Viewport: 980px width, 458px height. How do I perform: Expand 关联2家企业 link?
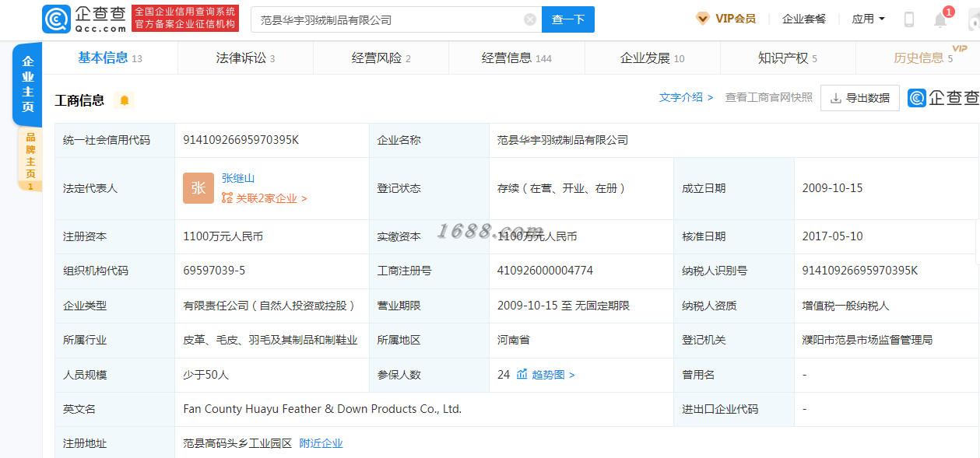pyautogui.click(x=265, y=198)
